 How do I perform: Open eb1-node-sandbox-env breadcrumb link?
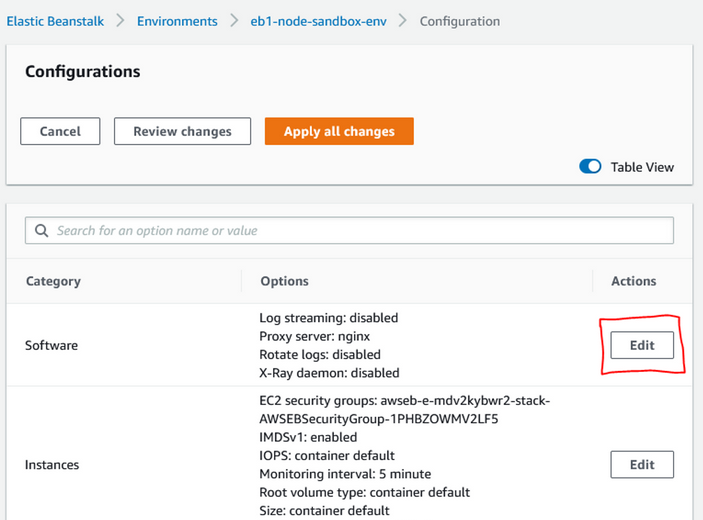318,21
